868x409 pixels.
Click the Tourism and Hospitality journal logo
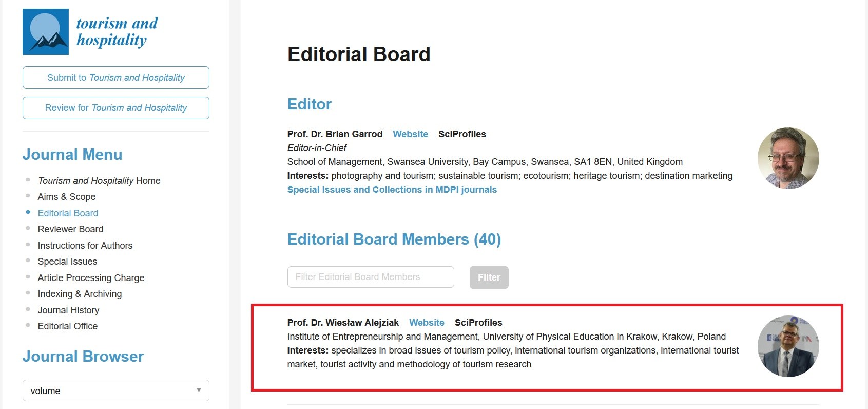click(90, 32)
